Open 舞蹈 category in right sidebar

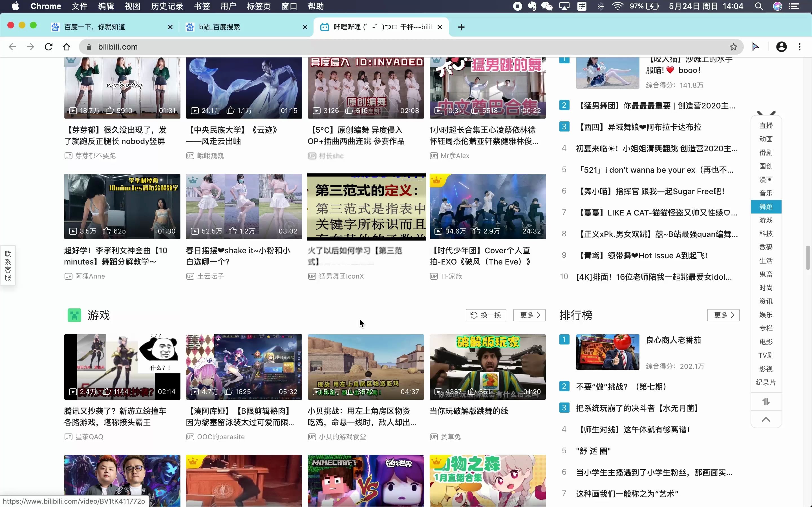pyautogui.click(x=766, y=206)
